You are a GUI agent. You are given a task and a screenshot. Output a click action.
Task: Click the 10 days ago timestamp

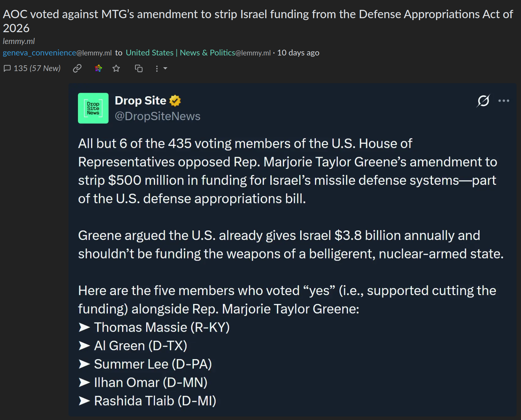point(298,53)
